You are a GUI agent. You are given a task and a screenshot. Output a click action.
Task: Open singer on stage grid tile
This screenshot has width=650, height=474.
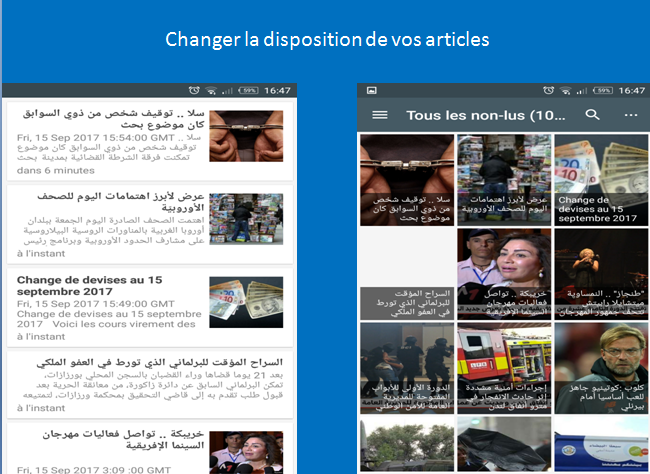coord(601,274)
